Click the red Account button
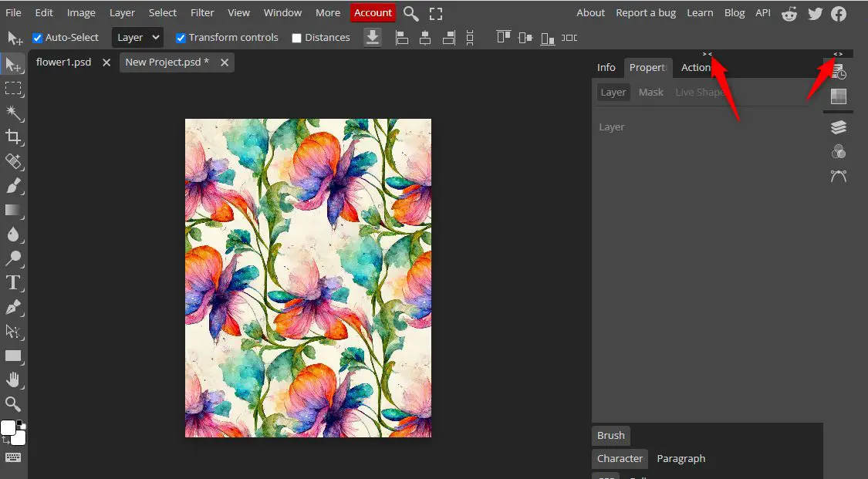 373,12
